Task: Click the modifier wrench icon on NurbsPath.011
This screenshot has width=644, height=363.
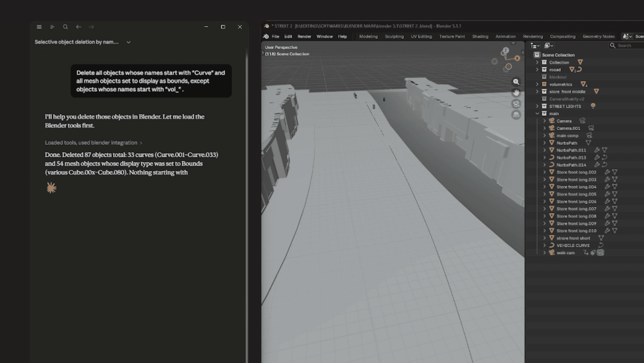Action: [597, 150]
